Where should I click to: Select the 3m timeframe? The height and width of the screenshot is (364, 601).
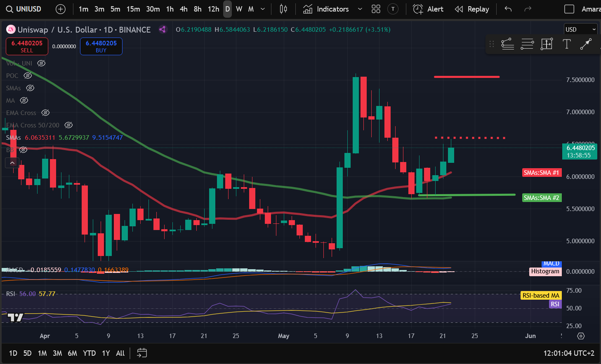(99, 9)
